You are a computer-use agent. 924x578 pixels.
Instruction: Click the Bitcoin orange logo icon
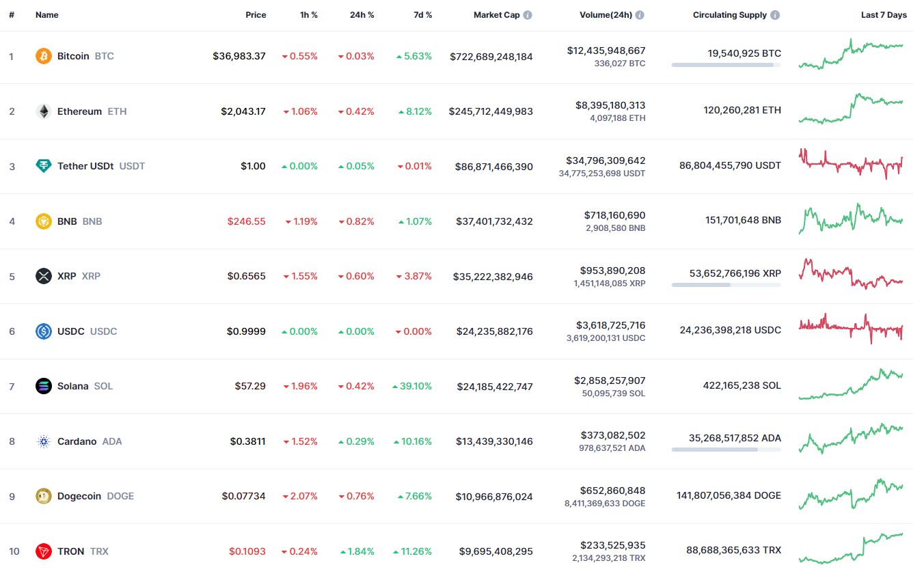pyautogui.click(x=44, y=56)
